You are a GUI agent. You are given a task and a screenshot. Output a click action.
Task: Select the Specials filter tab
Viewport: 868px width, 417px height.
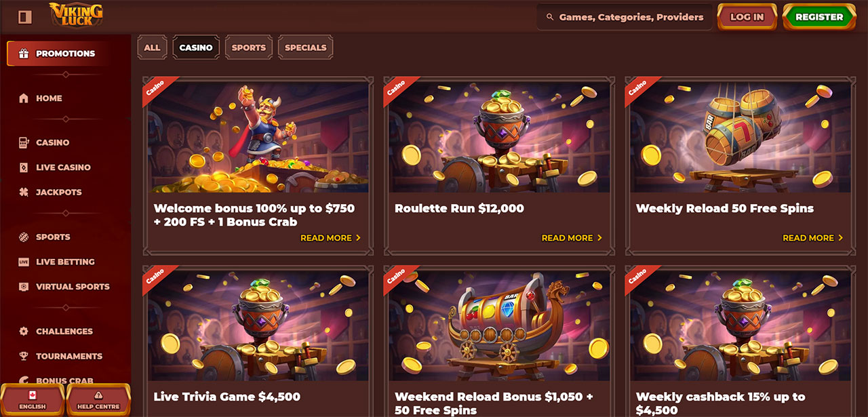305,47
